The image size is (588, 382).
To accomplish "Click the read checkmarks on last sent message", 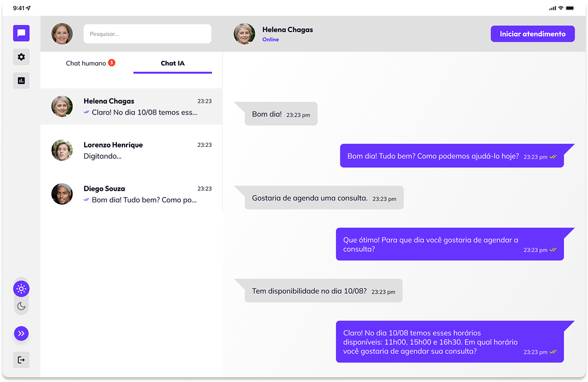I will [x=553, y=352].
